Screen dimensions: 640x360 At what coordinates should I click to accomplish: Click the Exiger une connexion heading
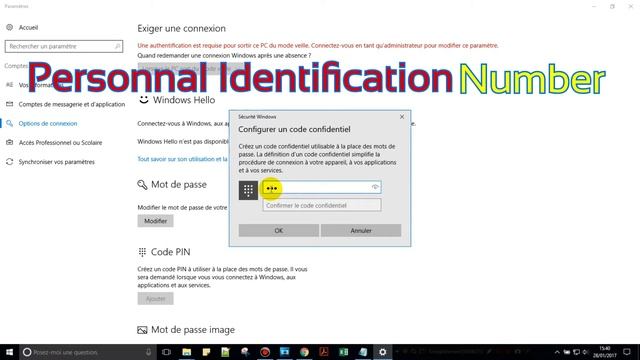point(181,29)
